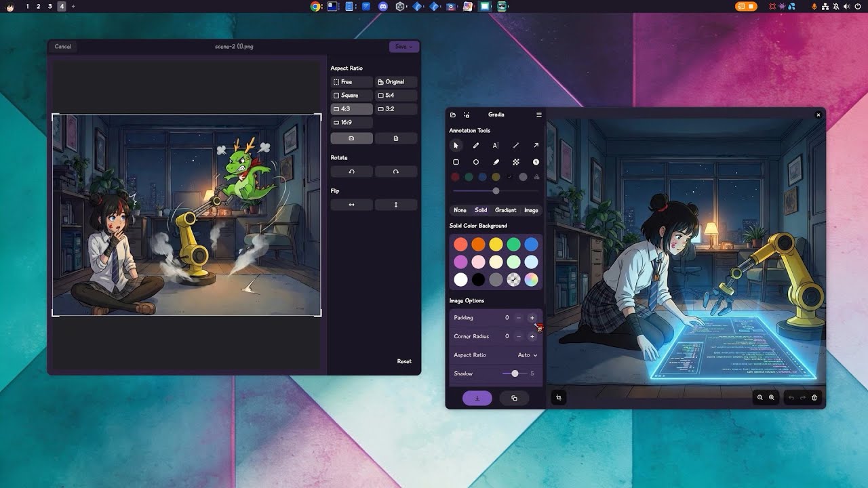Image resolution: width=868 pixels, height=488 pixels.
Task: Pick the numbered marker tool
Action: tap(536, 162)
